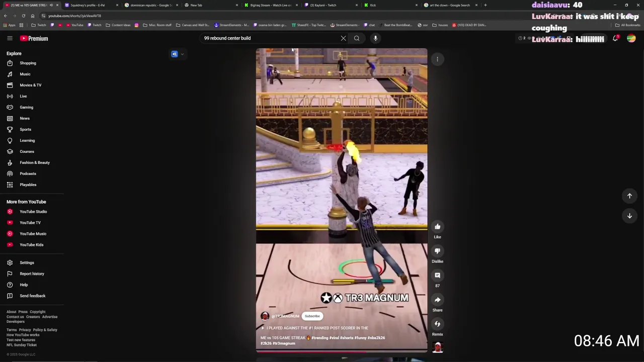This screenshot has width=644, height=362.
Task: Click the 'I PLAYED AGAINST THE #1 RANKED' linked video
Action: pos(314,328)
